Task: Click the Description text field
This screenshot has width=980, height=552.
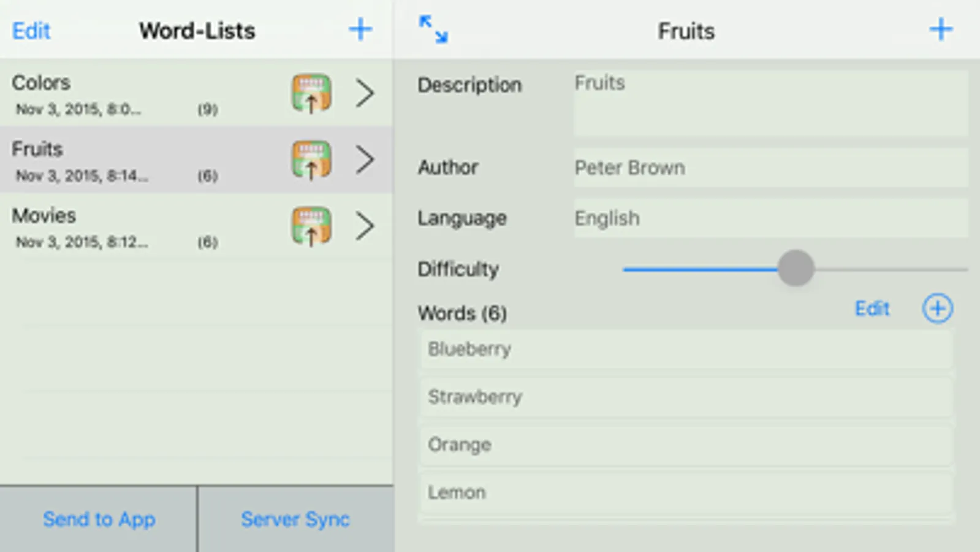Action: (770, 102)
